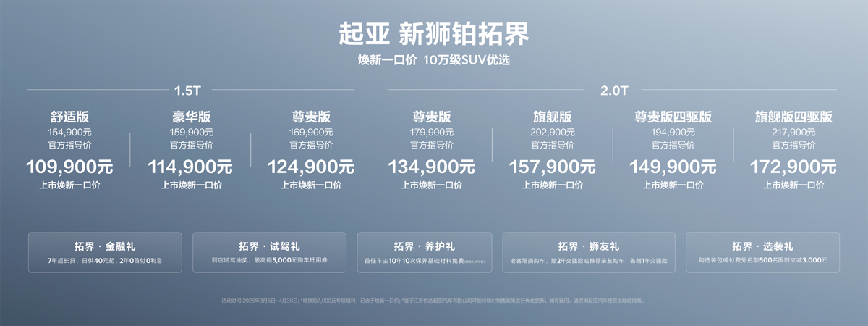The height and width of the screenshot is (326, 868).
Task: Click the 114,900元 sale price
Action: click(190, 167)
